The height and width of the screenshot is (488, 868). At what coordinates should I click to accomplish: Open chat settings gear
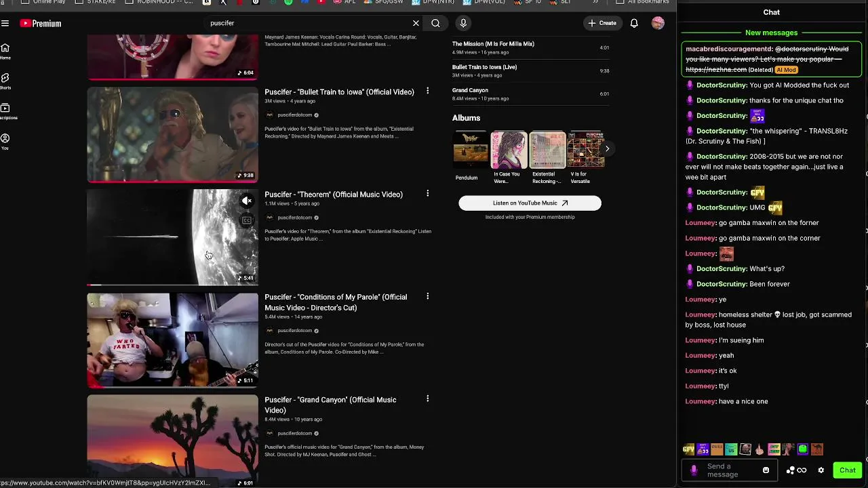821,470
